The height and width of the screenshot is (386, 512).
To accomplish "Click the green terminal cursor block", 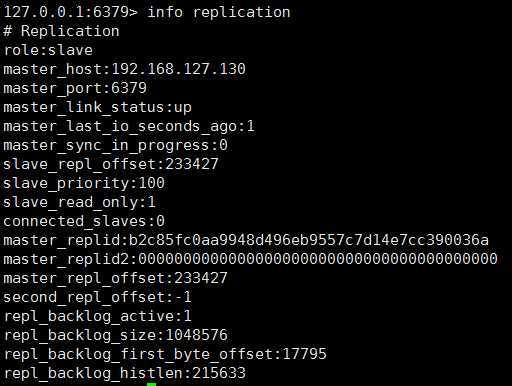I will point(151,384).
